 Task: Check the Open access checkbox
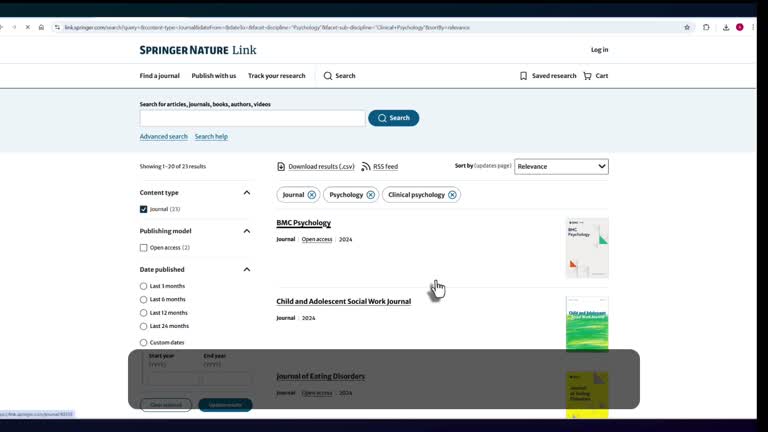(144, 248)
